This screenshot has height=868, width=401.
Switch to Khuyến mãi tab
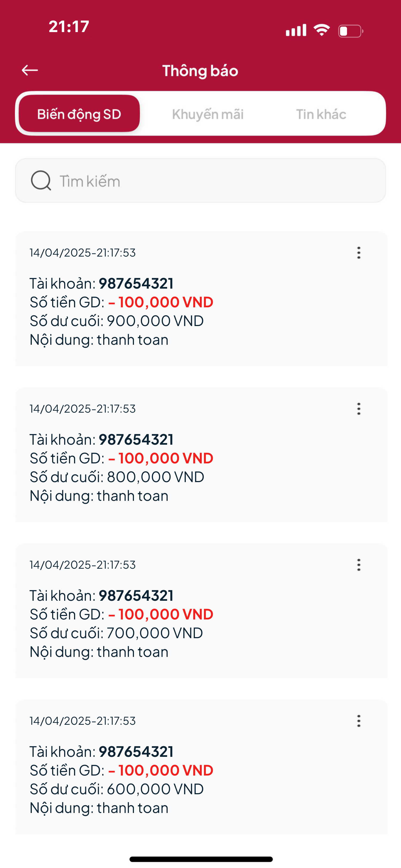[207, 114]
